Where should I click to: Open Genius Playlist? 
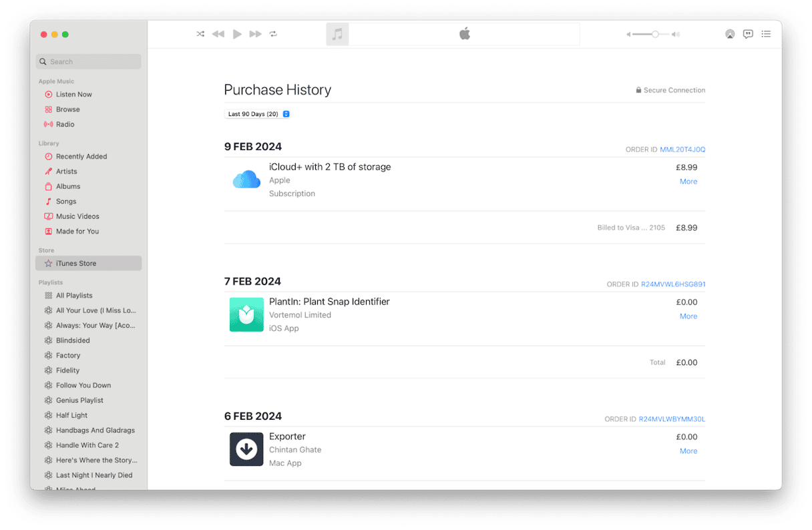pos(89,401)
